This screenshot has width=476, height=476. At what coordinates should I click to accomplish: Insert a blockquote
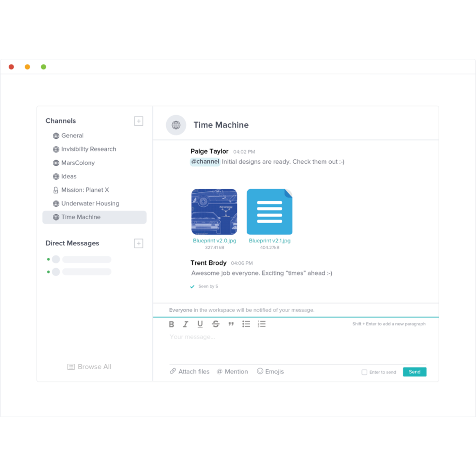coord(231,324)
